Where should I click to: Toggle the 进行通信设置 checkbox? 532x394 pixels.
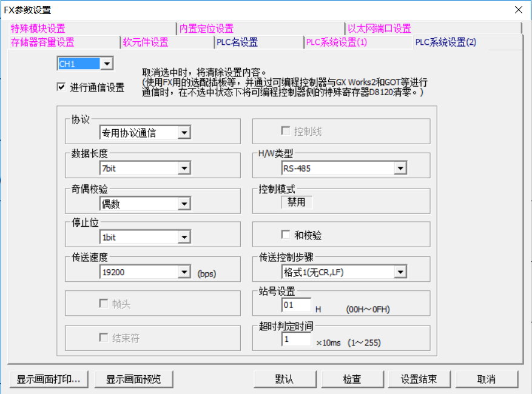click(61, 87)
